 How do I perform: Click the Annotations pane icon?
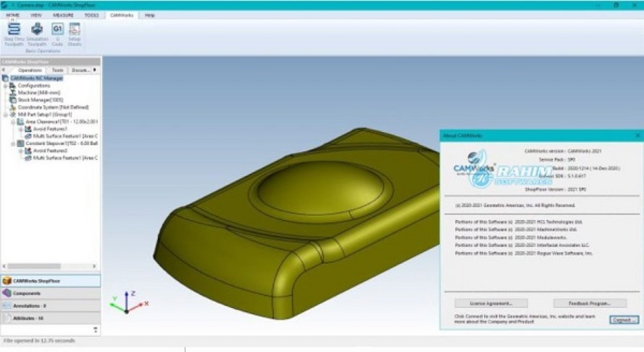coord(7,306)
